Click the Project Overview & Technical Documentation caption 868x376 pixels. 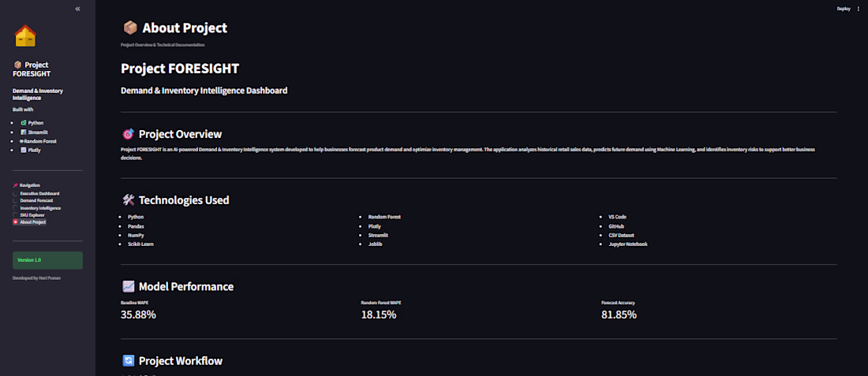[x=163, y=44]
